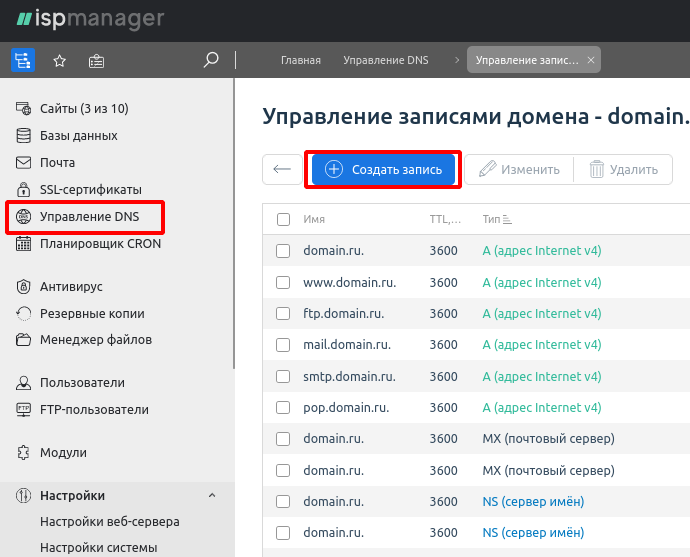Open the menu tree icon in toolbar

[x=22, y=60]
